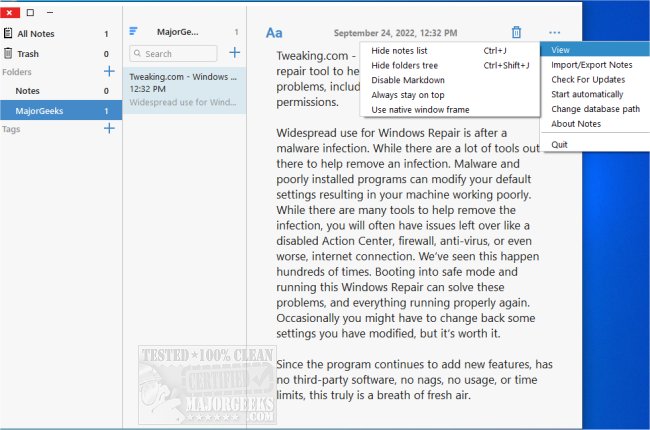The width and height of the screenshot is (650, 430).
Task: Click the Search notes field
Action: (x=173, y=53)
